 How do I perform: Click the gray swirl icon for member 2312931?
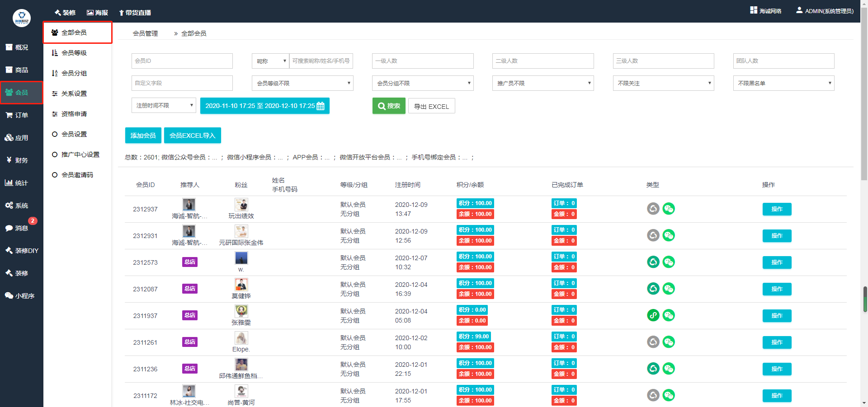tap(653, 235)
